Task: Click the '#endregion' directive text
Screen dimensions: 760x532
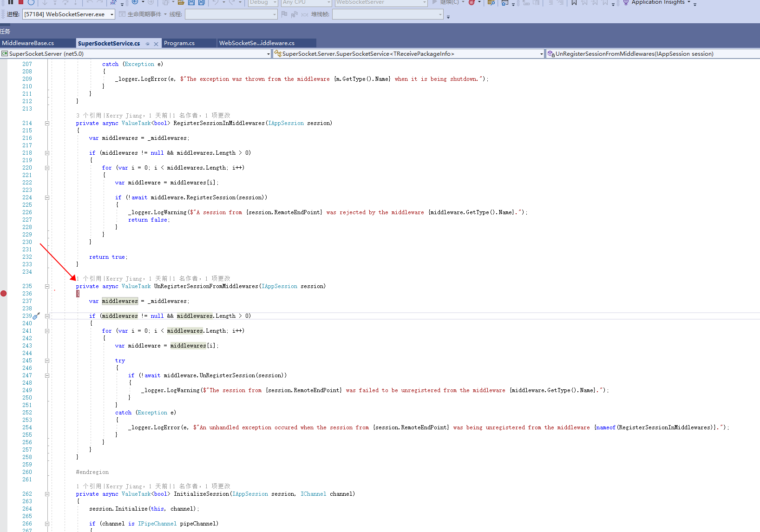Action: (x=92, y=472)
